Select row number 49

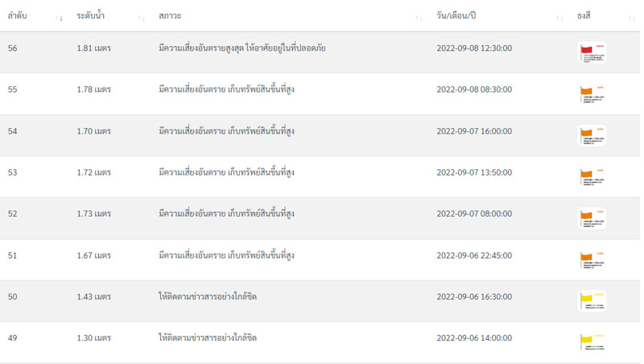tap(13, 338)
